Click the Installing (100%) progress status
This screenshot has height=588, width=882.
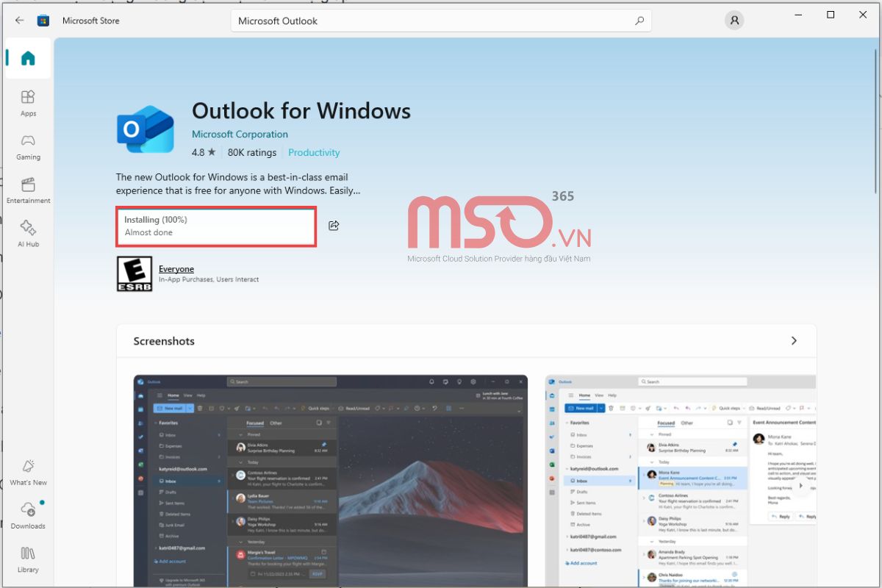pyautogui.click(x=216, y=226)
